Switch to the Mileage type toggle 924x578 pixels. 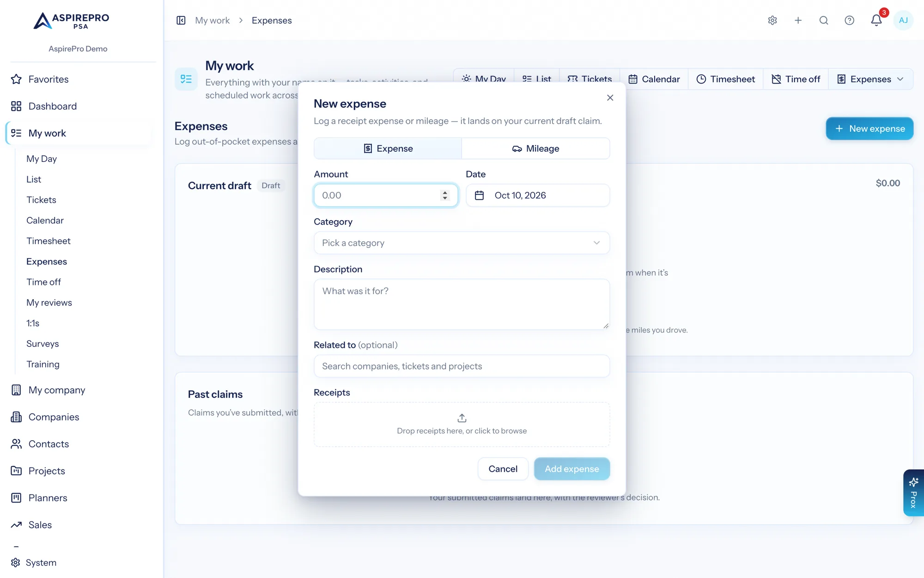535,148
